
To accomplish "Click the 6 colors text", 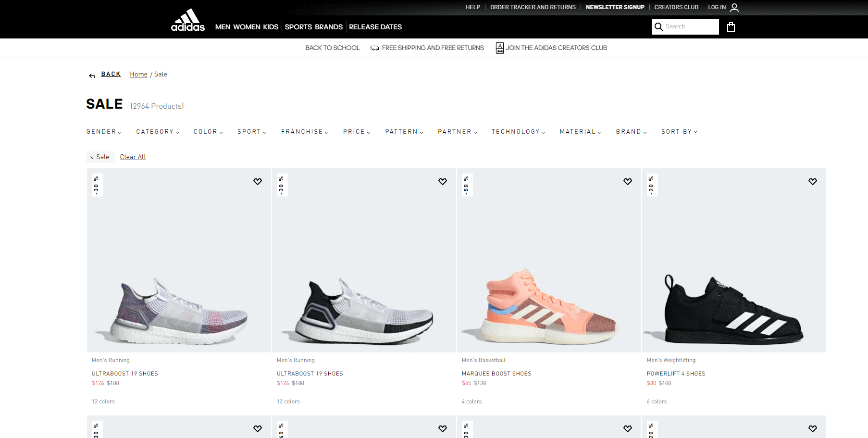I will point(657,401).
